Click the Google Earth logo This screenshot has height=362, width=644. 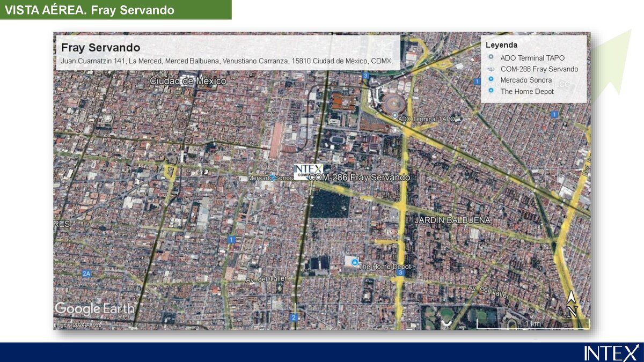point(94,309)
